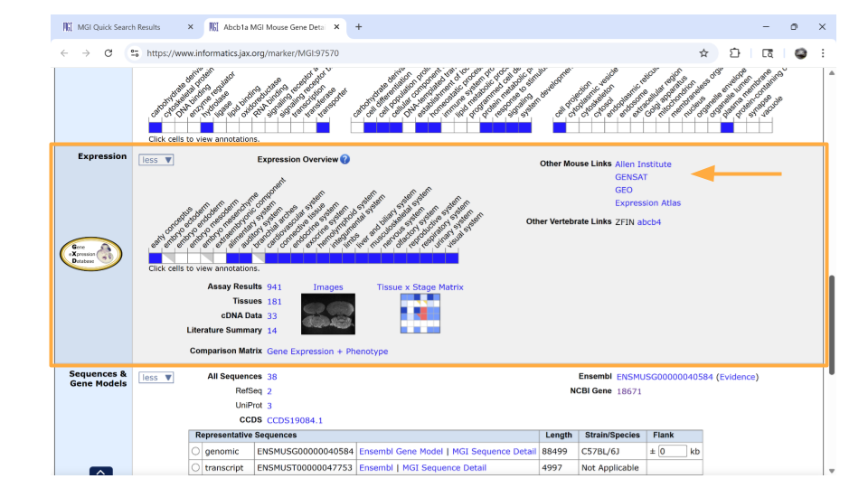Close the Abcb1a MGI Mouse Gene Detail tab
This screenshot has height=488, width=868.
coord(336,27)
